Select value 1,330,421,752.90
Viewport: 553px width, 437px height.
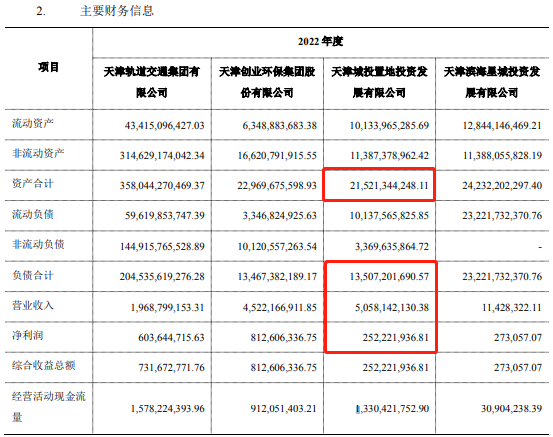[392, 408]
